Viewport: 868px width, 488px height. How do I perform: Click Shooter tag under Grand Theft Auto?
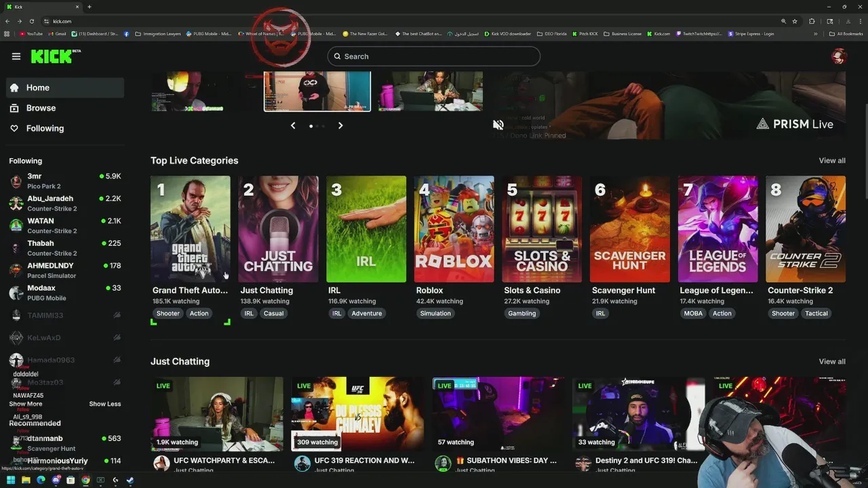point(168,313)
